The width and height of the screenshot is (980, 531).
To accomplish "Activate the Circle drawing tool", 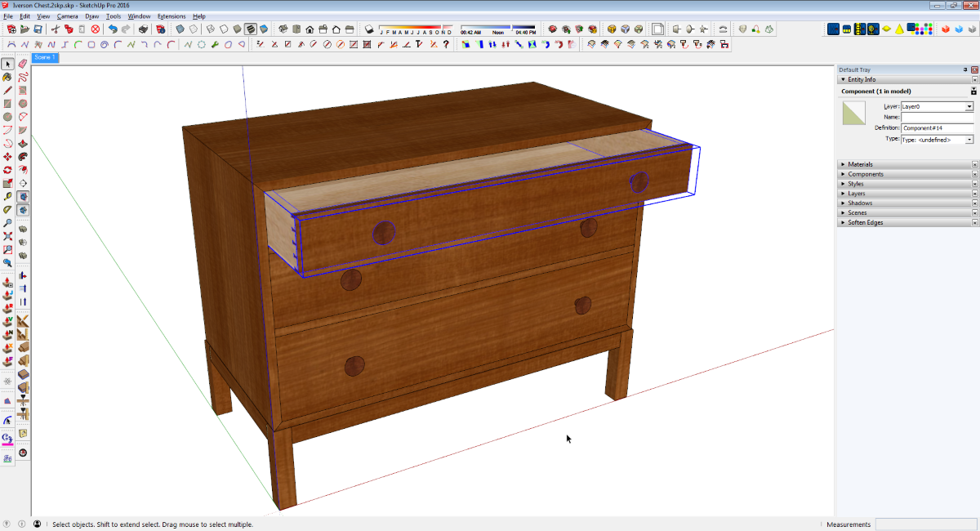I will coord(7,117).
